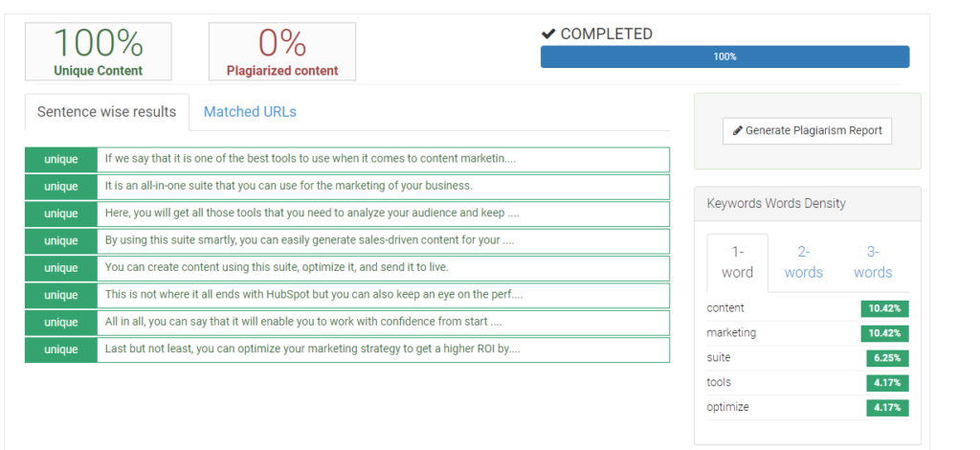This screenshot has width=980, height=450.
Task: Click the 0% Plagiarized content box
Action: 281,51
